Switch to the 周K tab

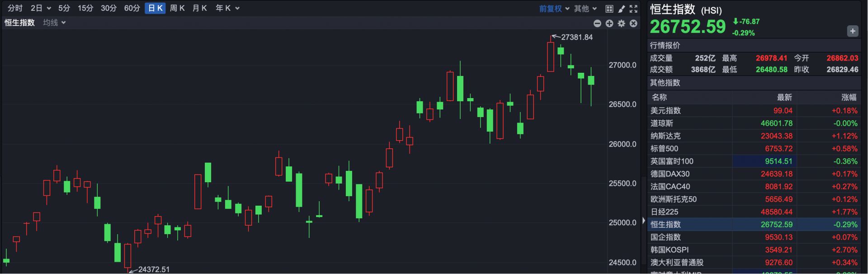(177, 8)
